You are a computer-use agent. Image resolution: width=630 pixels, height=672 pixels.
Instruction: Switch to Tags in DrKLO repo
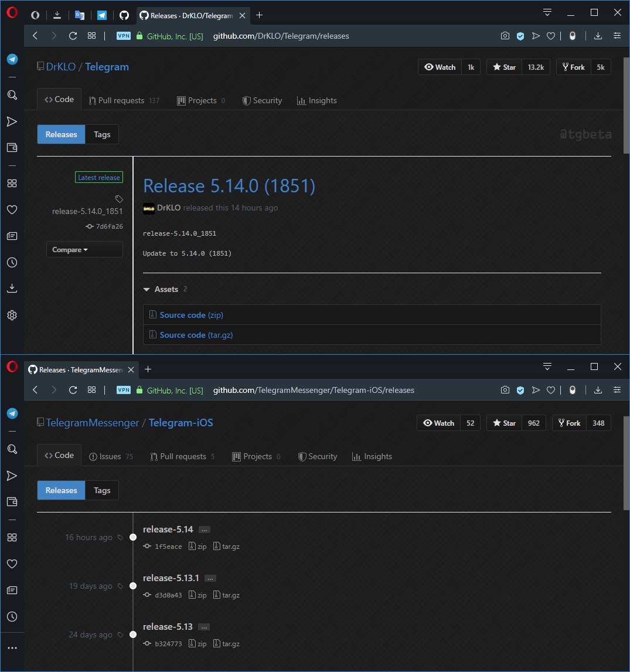tap(102, 134)
